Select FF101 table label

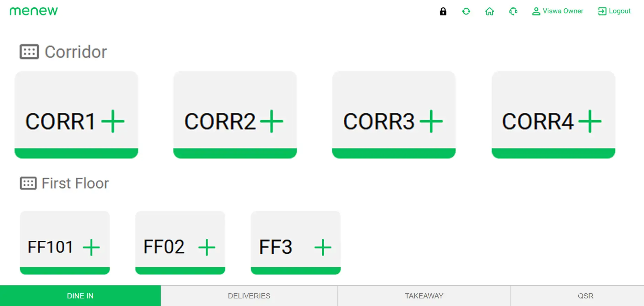click(51, 247)
